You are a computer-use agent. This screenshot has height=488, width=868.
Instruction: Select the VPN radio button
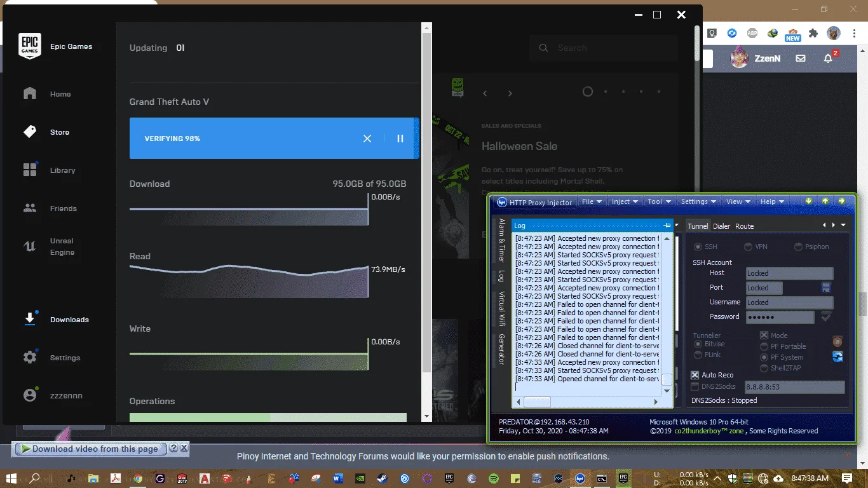pyautogui.click(x=749, y=247)
